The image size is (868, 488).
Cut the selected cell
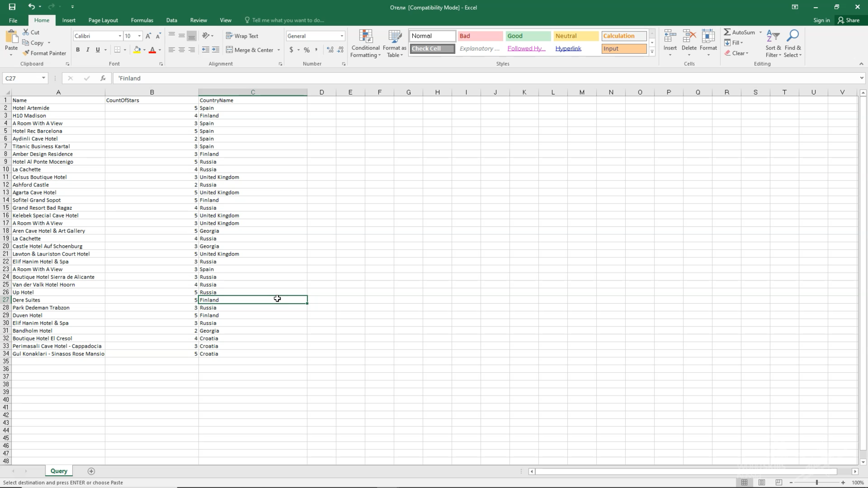click(31, 32)
